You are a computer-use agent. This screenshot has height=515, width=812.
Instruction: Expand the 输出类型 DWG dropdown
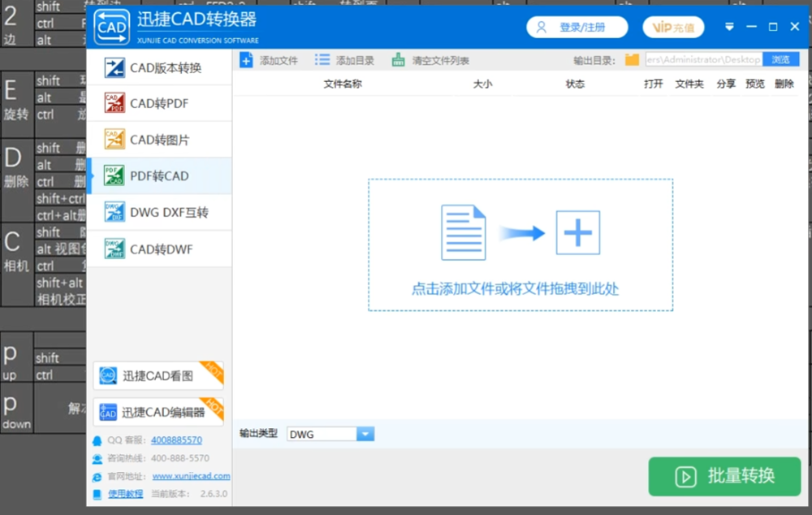(365, 434)
